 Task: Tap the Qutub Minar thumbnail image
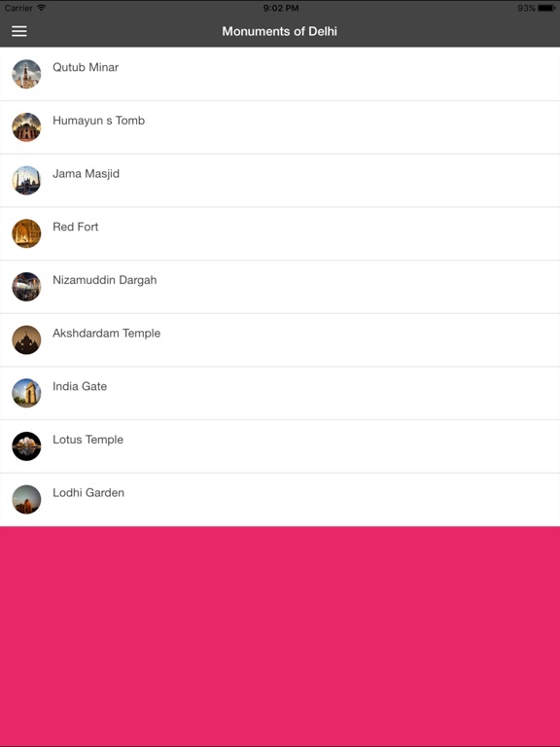(x=26, y=74)
